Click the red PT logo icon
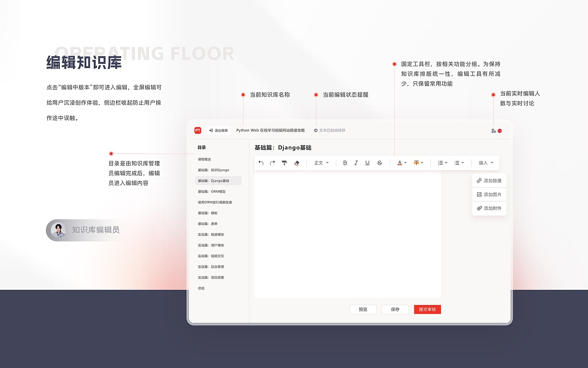The height and width of the screenshot is (368, 588). tap(198, 130)
